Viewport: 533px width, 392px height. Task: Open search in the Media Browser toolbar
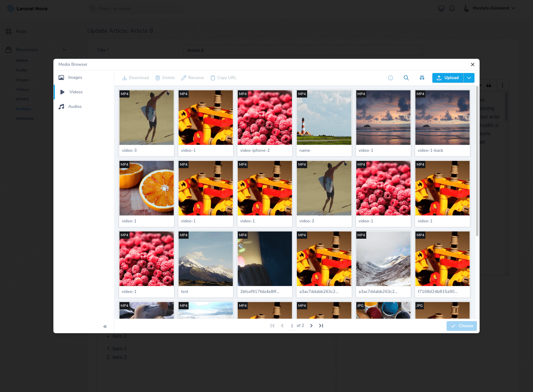(x=406, y=78)
